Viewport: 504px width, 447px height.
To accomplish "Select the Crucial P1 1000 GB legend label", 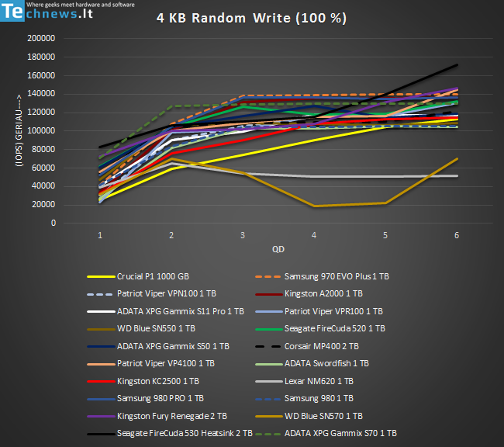I will click(153, 276).
